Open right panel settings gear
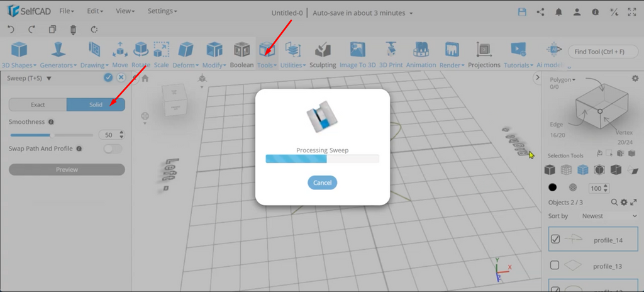This screenshot has height=292, width=644. (x=635, y=78)
